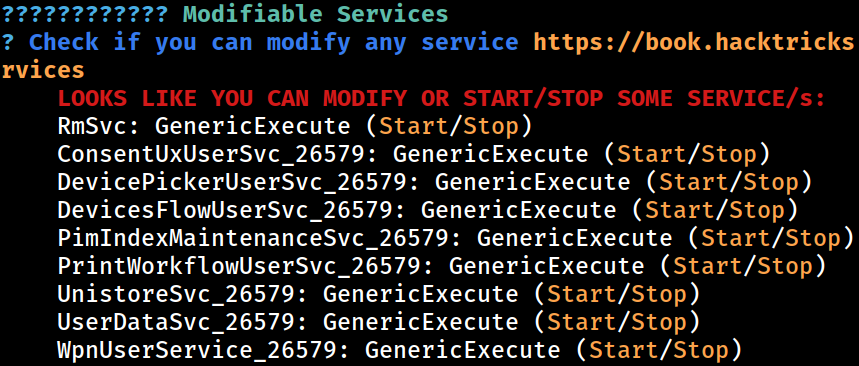This screenshot has width=859, height=366.
Task: Click the wrapped rvices link continuation
Action: (43, 70)
